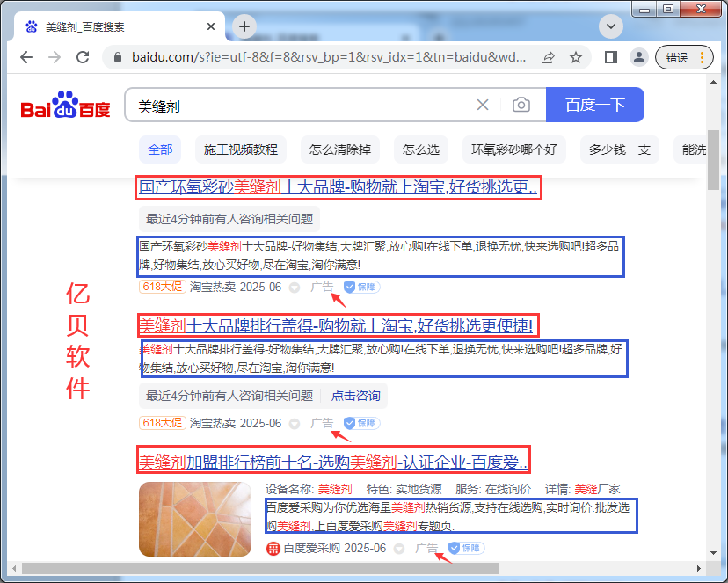728x583 pixels.
Task: Select 怎么清除掉 filter tab
Action: 340,149
